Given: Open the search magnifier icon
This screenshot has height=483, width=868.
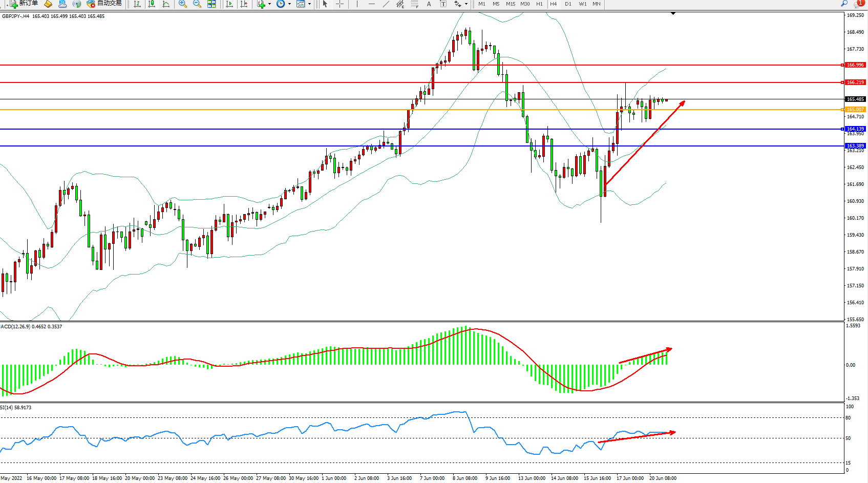Looking at the screenshot, I should pyautogui.click(x=844, y=4).
